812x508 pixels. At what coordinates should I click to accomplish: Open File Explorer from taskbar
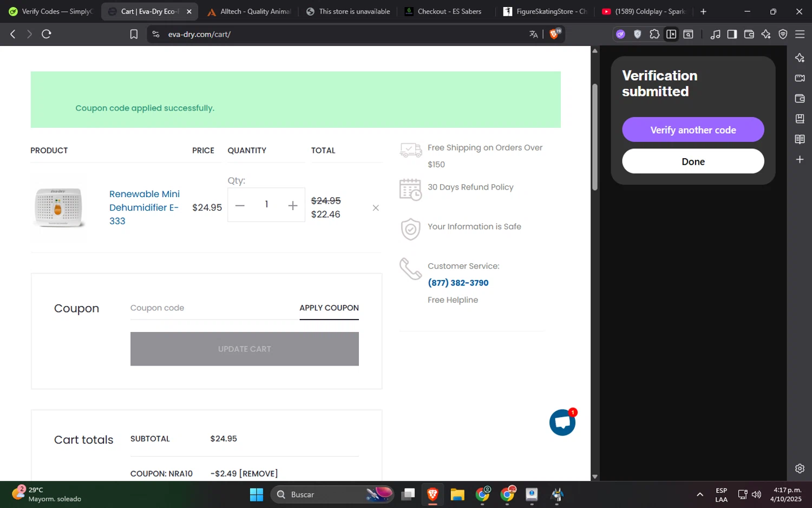457,494
